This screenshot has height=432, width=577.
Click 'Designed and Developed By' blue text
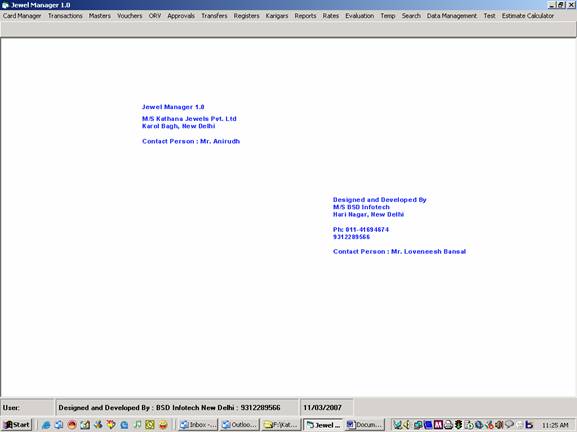(379, 200)
